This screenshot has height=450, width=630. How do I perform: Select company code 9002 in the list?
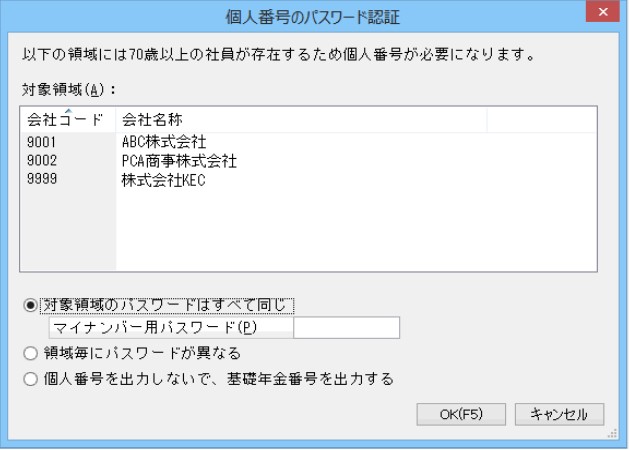(41, 159)
